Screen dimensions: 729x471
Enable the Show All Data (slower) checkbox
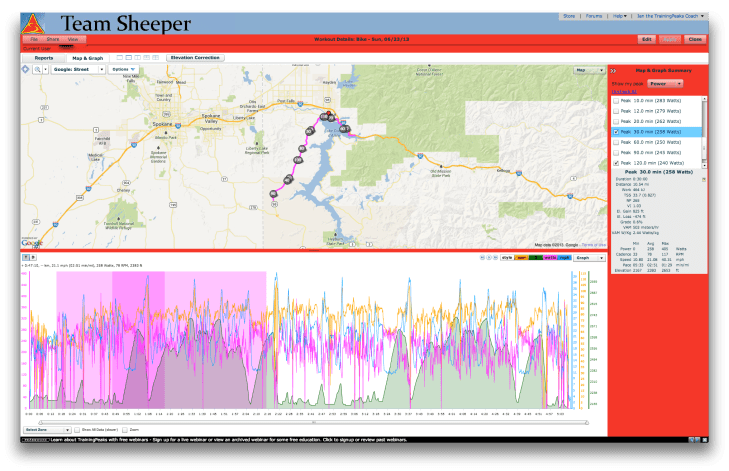(77, 430)
